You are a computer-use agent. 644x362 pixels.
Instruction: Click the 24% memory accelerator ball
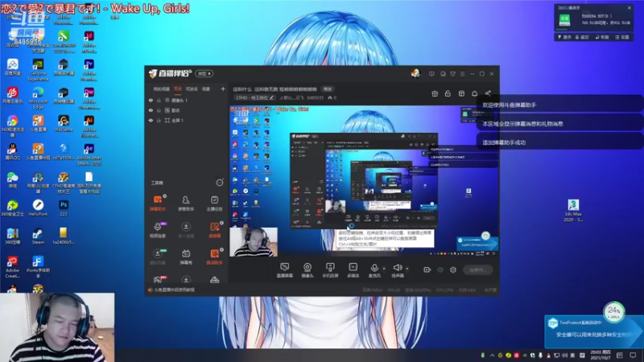614,312
